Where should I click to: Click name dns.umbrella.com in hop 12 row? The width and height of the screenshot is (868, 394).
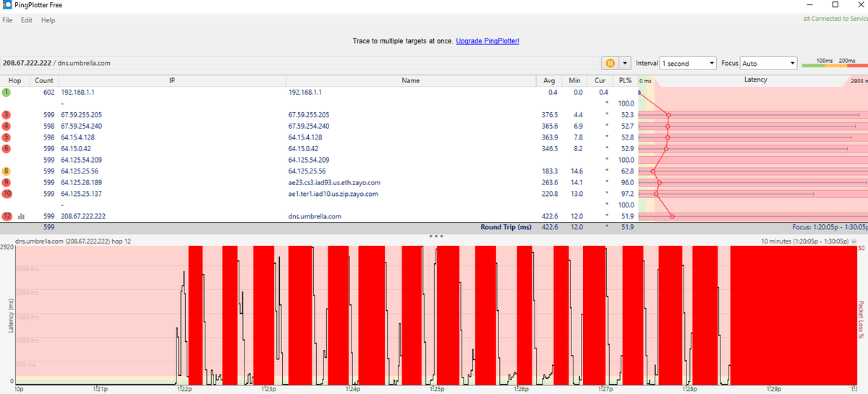pyautogui.click(x=315, y=216)
